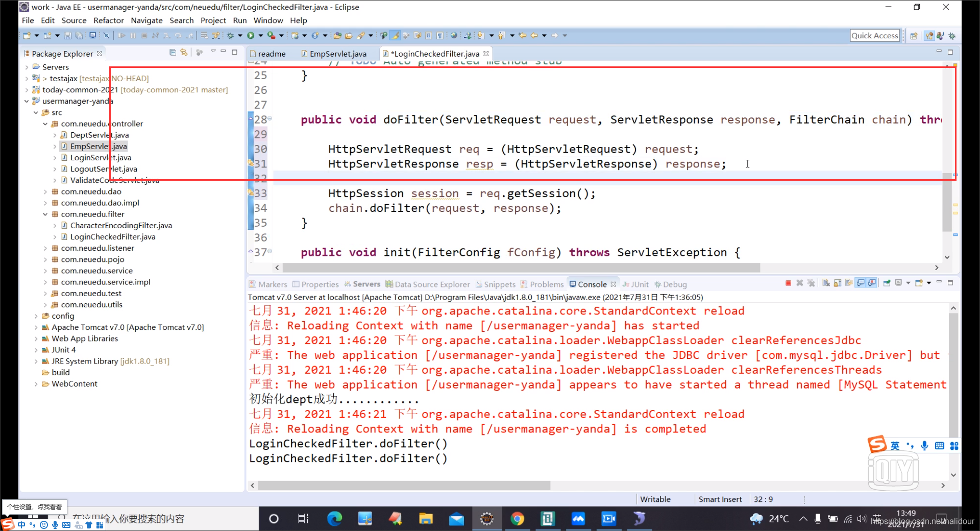
Task: Switch to the Problems view tab
Action: (x=542, y=284)
